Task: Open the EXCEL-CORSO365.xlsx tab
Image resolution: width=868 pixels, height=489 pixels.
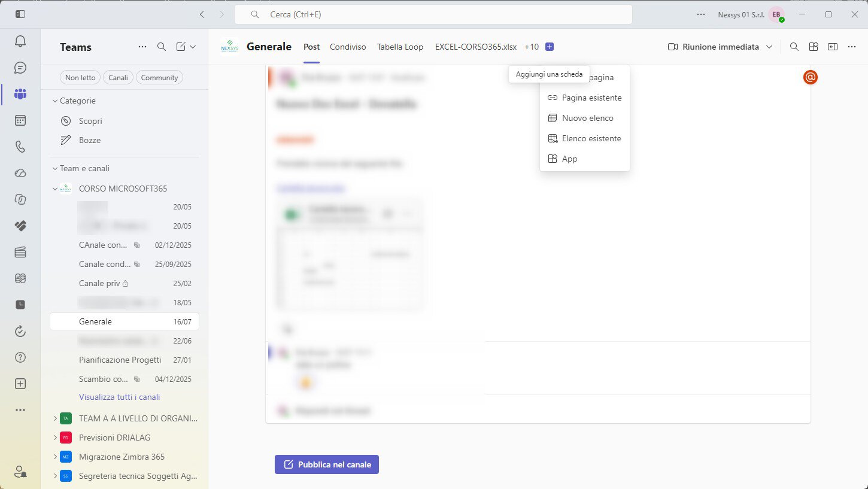Action: click(x=476, y=47)
